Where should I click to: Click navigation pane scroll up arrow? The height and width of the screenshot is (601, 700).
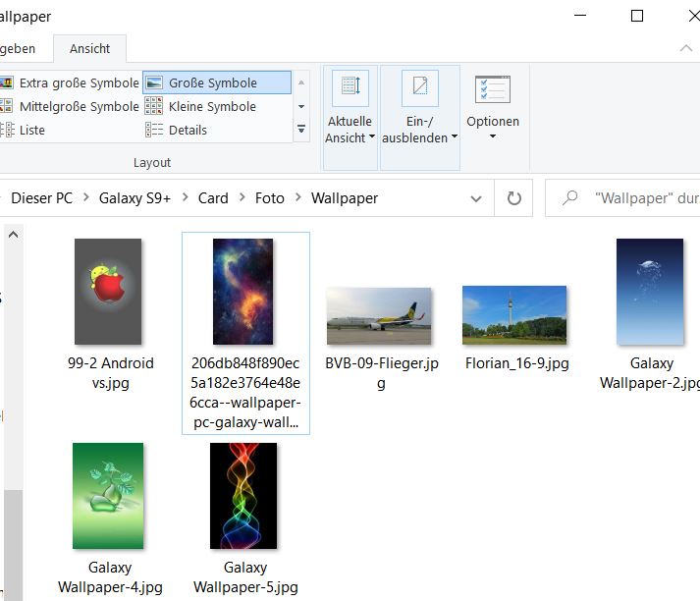click(14, 235)
